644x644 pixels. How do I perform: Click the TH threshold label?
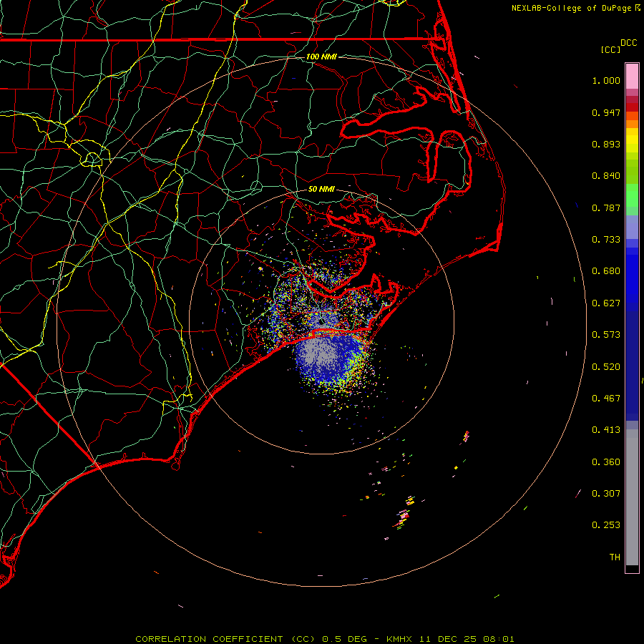(615, 557)
